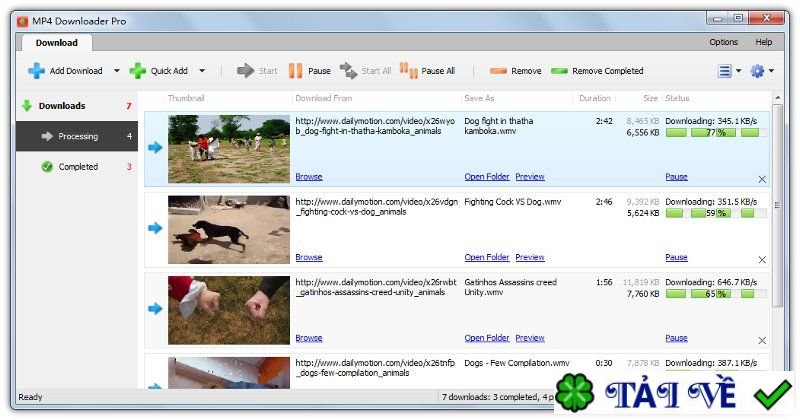Click the gatinhos-assassins-creed-unity URL text

coord(376,287)
